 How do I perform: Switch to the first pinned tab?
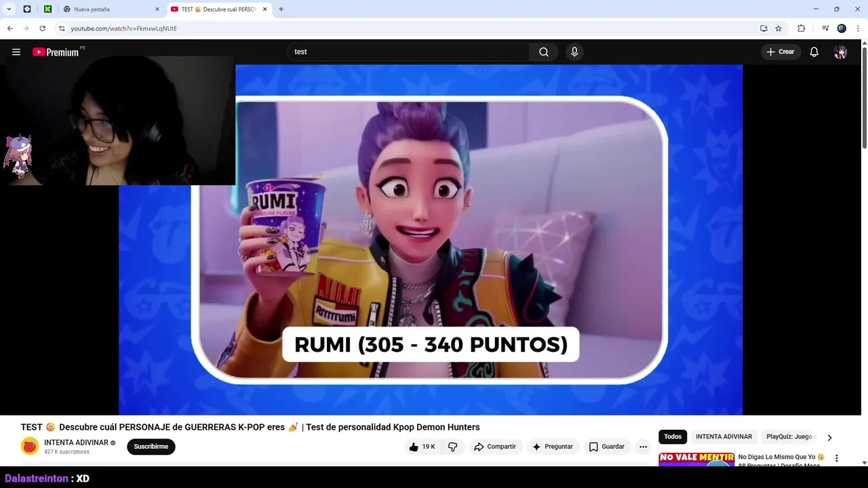[x=27, y=9]
